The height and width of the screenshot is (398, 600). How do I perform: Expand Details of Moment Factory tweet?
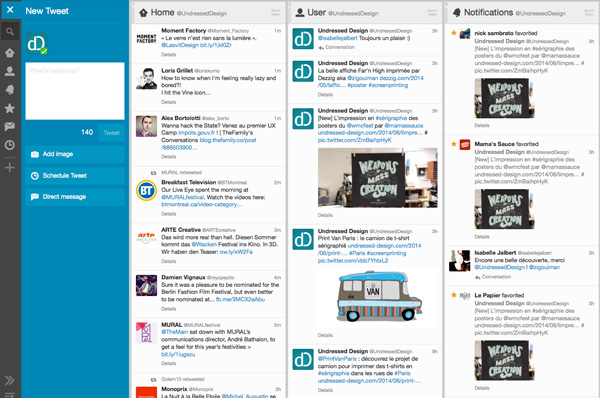169,55
